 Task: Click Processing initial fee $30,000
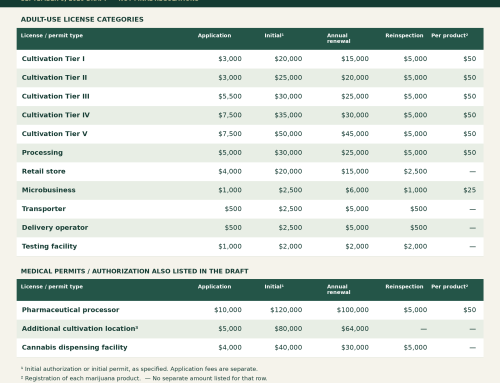(288, 153)
